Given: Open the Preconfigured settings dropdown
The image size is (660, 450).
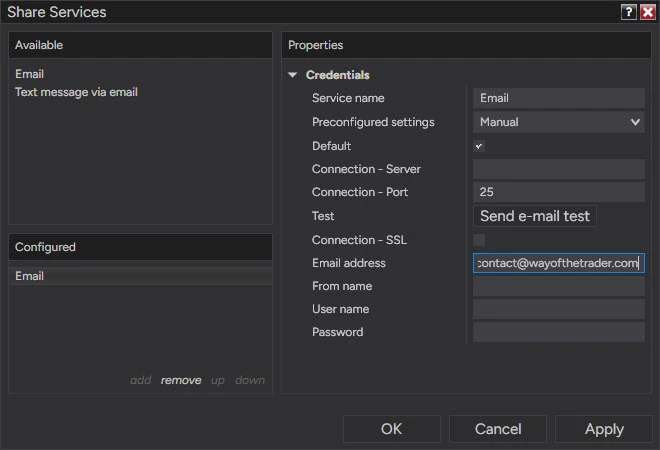Looking at the screenshot, I should pos(559,122).
